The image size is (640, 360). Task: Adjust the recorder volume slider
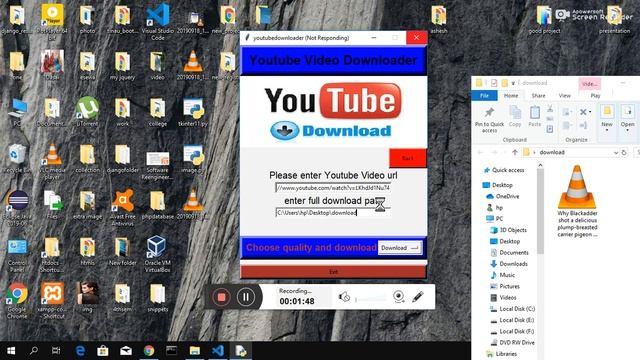point(370,299)
